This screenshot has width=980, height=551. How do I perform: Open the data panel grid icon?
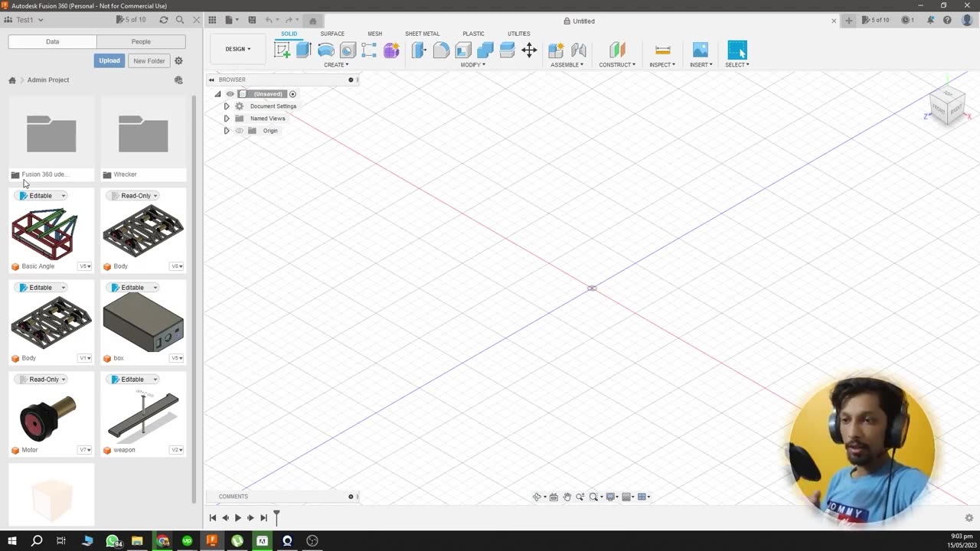pyautogui.click(x=212, y=20)
